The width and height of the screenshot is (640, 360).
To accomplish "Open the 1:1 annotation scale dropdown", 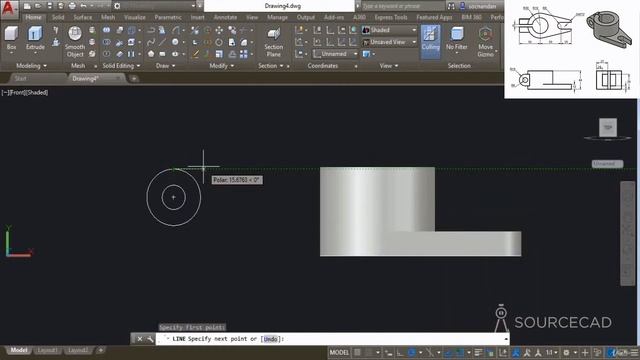I will pyautogui.click(x=551, y=352).
